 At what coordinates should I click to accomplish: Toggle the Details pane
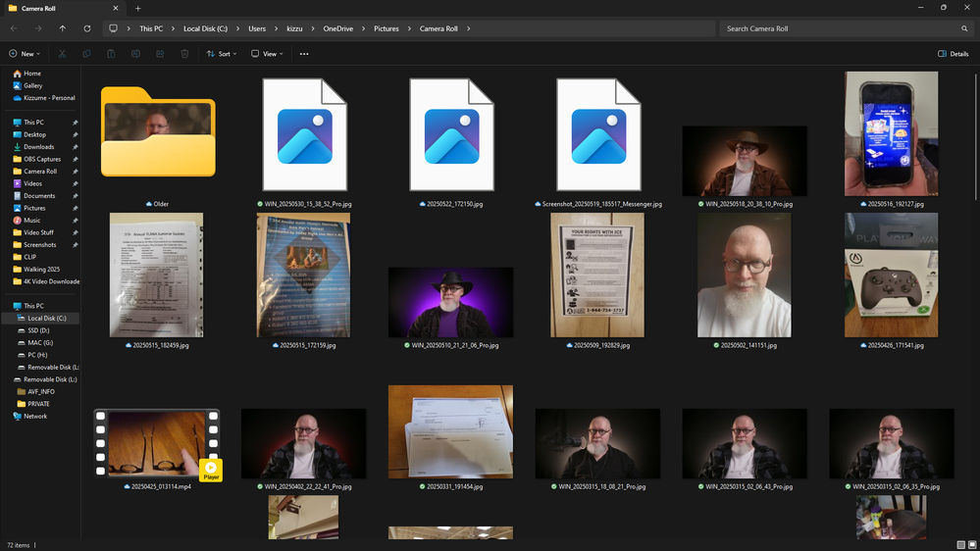point(953,54)
